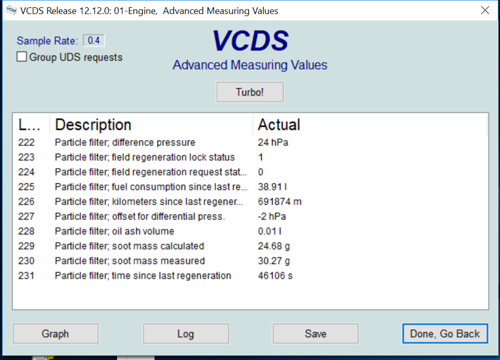Click the Description column header
500x360 pixels.
tap(151, 125)
